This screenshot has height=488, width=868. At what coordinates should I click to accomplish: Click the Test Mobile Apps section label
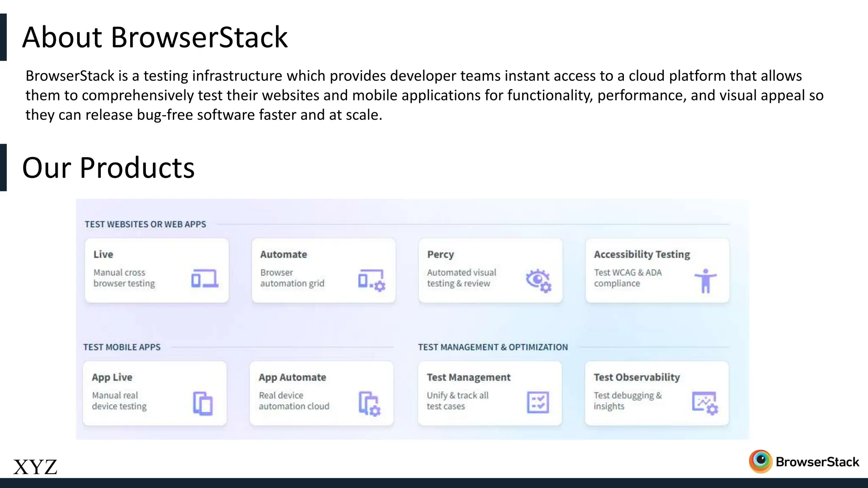122,347
